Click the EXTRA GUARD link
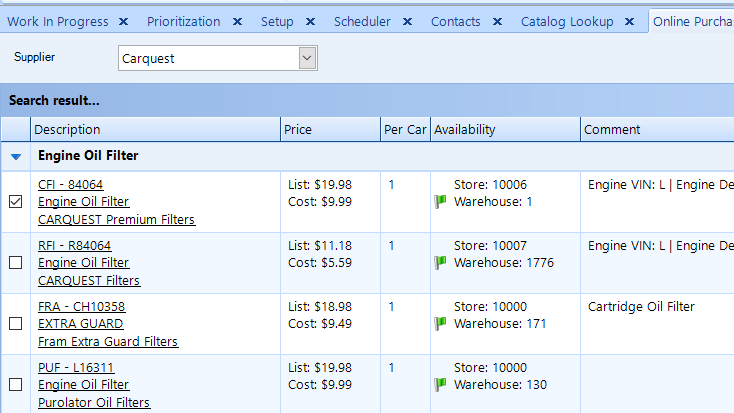Screen dimensions: 734x413 81,324
